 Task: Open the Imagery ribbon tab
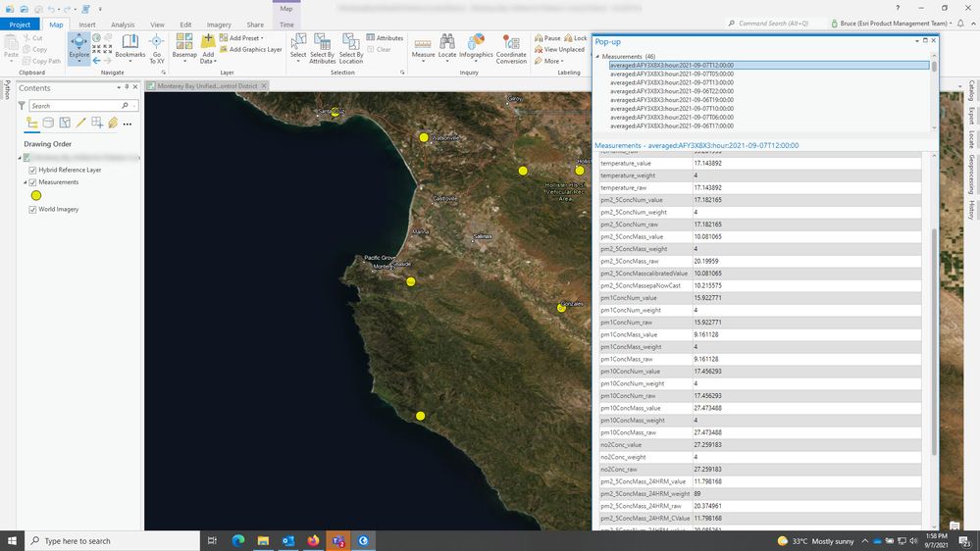click(219, 25)
